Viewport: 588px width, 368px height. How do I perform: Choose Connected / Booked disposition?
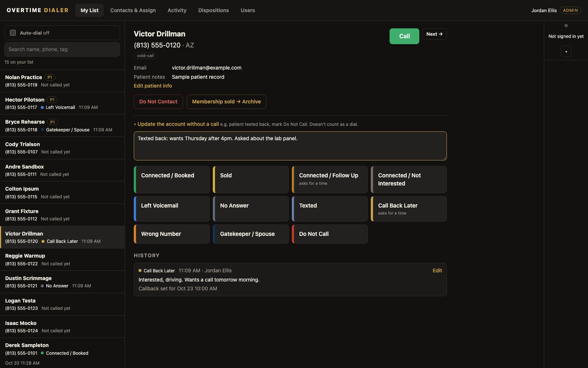point(172,180)
